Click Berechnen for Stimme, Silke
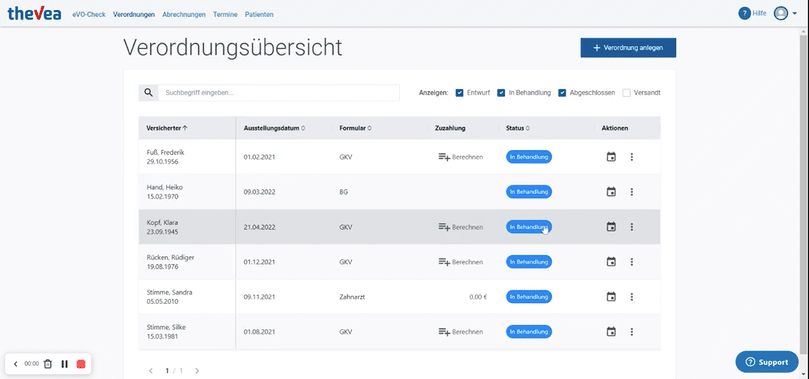This screenshot has width=809, height=379. coord(461,332)
